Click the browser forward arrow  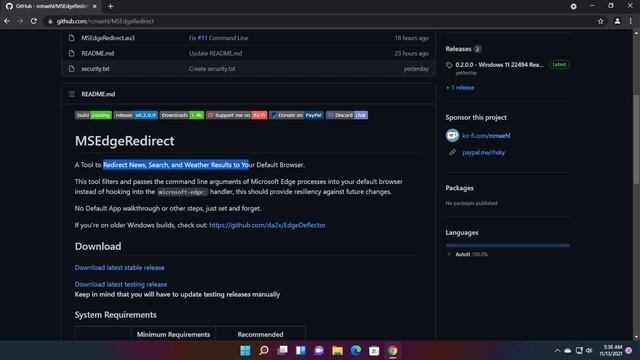(x=20, y=21)
